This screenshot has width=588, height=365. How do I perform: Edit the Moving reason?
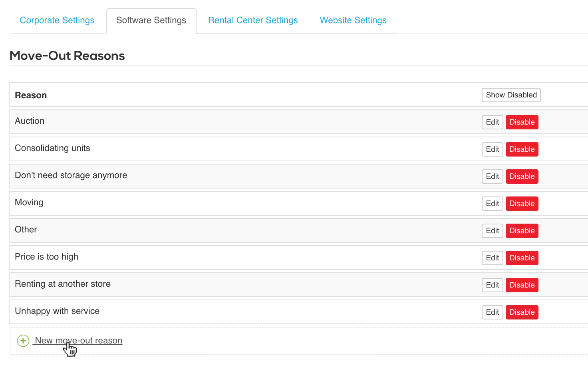pos(492,204)
